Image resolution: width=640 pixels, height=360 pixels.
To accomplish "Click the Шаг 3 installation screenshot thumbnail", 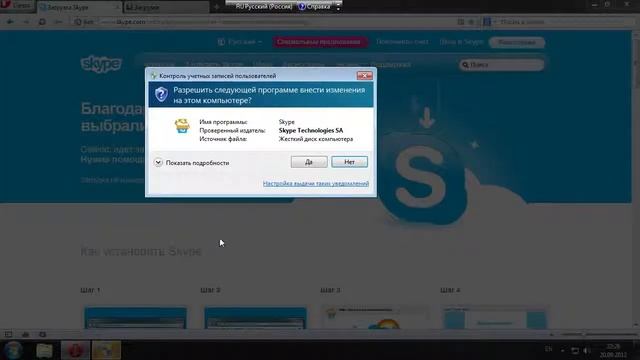I will point(375,318).
